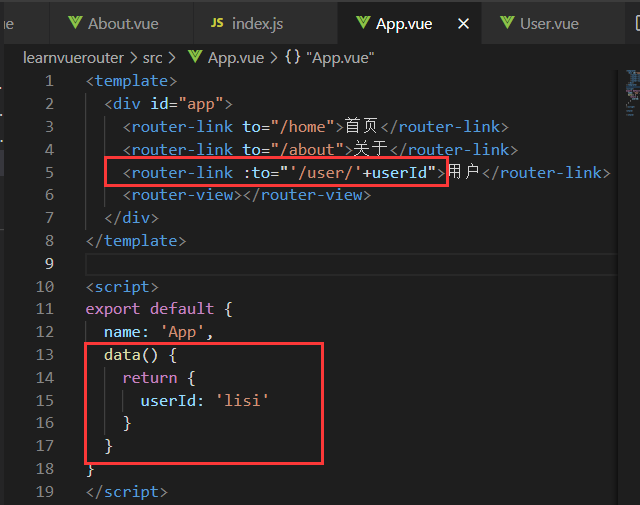Click line number 1 in the gutter
The image size is (640, 505).
(x=49, y=81)
